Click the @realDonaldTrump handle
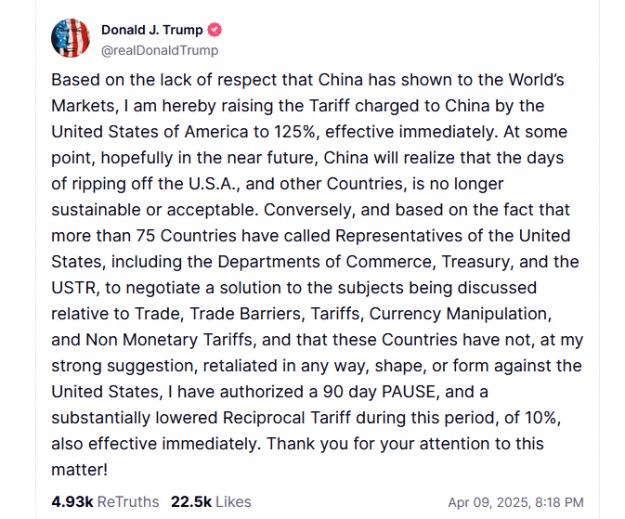625x519 pixels. [x=159, y=50]
